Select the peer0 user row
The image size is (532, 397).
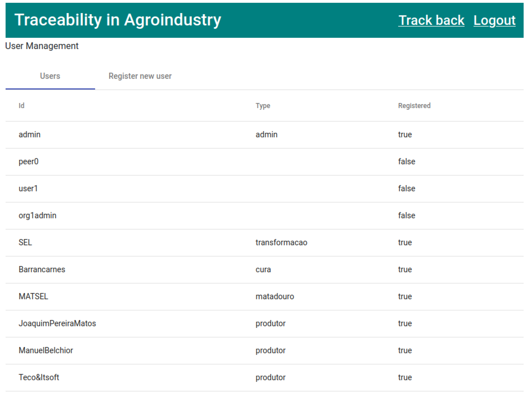[x=29, y=161]
